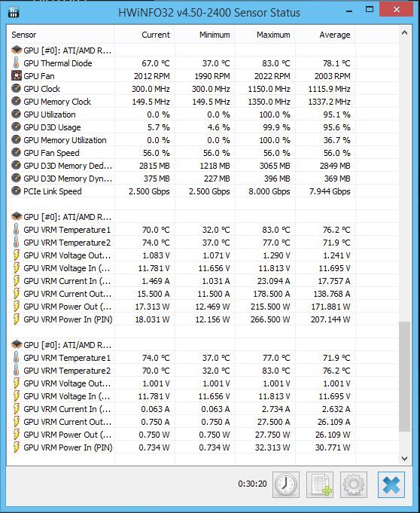
Task: Click the 7.944 Gbps average link speed
Action: [330, 191]
